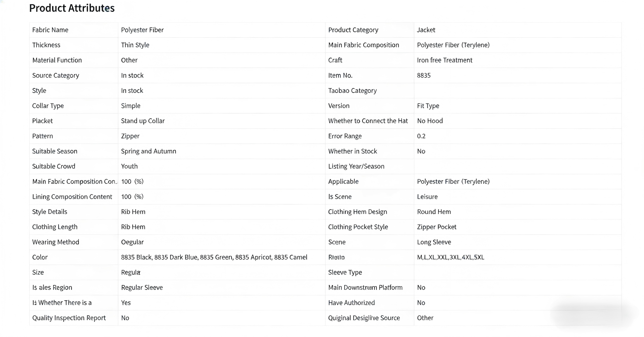Screen dimensions: 644x337
Task: Click the Error Range value 0.2
Action: coord(421,136)
